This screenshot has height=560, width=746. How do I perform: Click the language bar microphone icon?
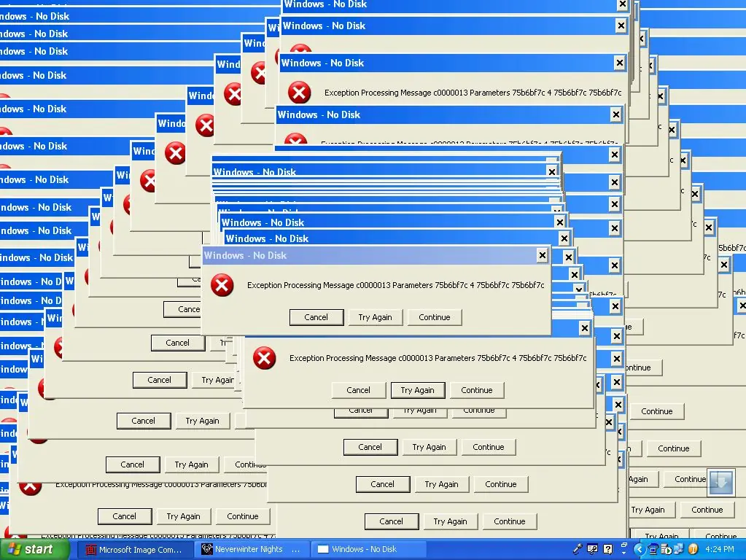click(578, 550)
